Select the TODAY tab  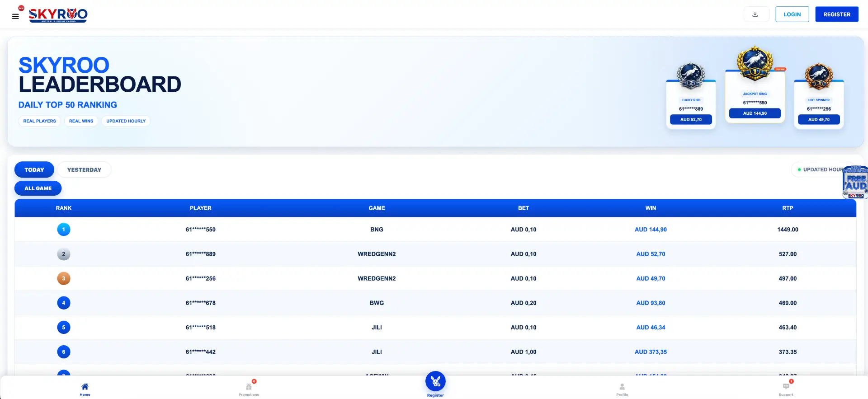click(x=34, y=170)
